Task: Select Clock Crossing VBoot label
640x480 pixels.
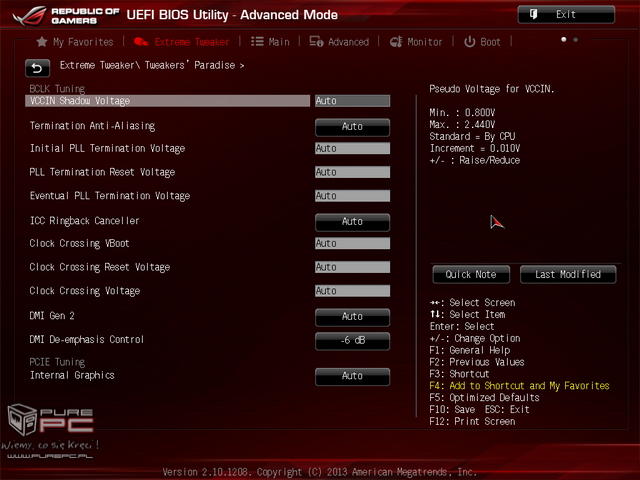Action: point(80,243)
